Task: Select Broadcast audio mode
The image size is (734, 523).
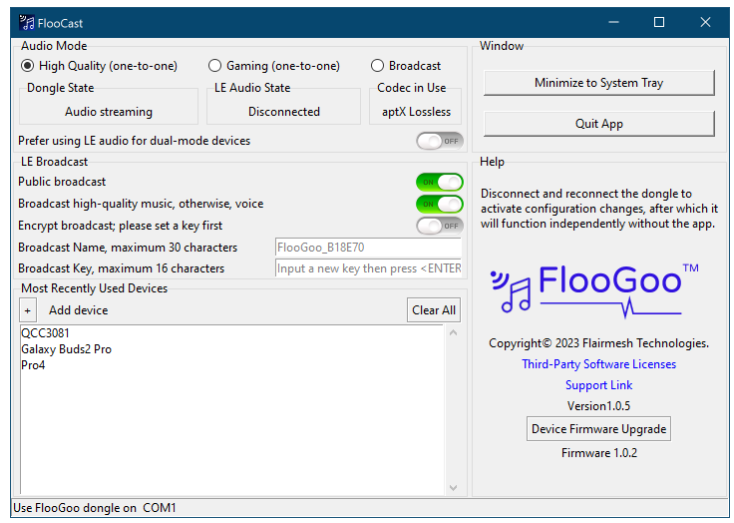Action: click(x=406, y=66)
